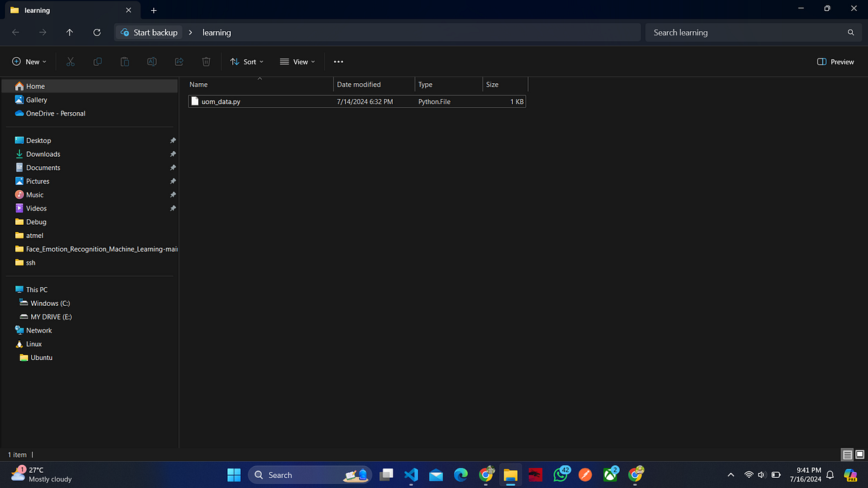Expand the New menu

click(29, 61)
